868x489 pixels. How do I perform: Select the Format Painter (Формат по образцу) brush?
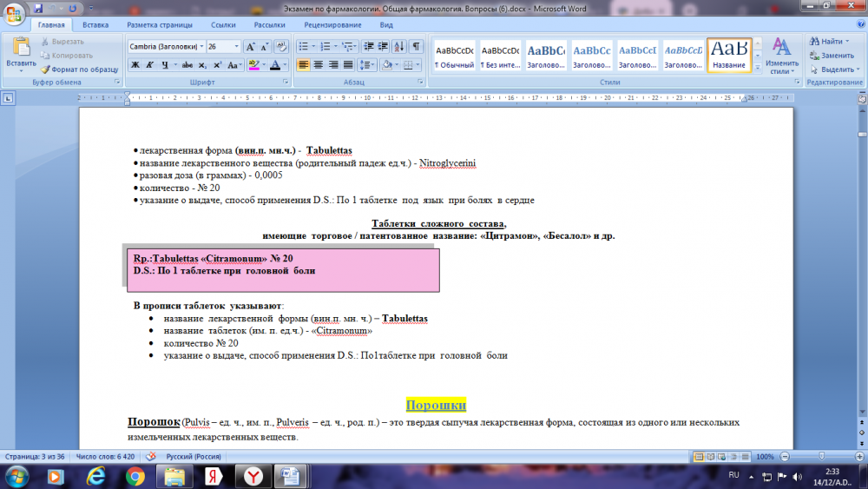(78, 69)
